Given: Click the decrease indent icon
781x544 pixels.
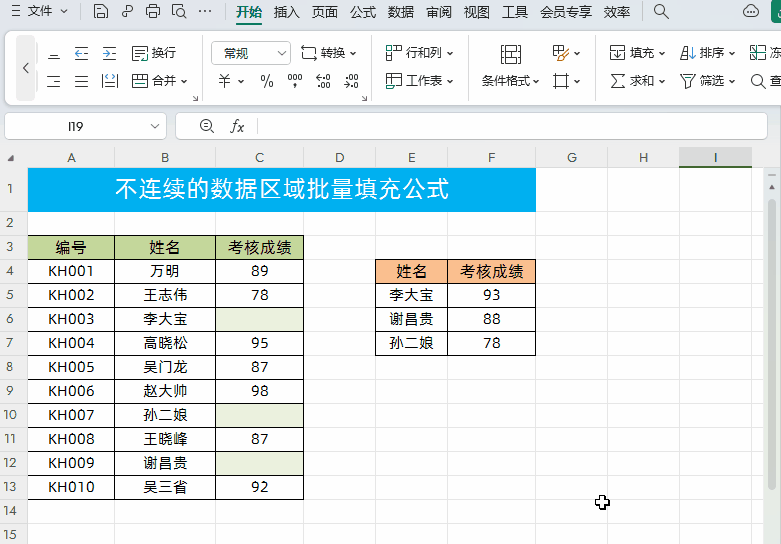Looking at the screenshot, I should click(x=81, y=53).
